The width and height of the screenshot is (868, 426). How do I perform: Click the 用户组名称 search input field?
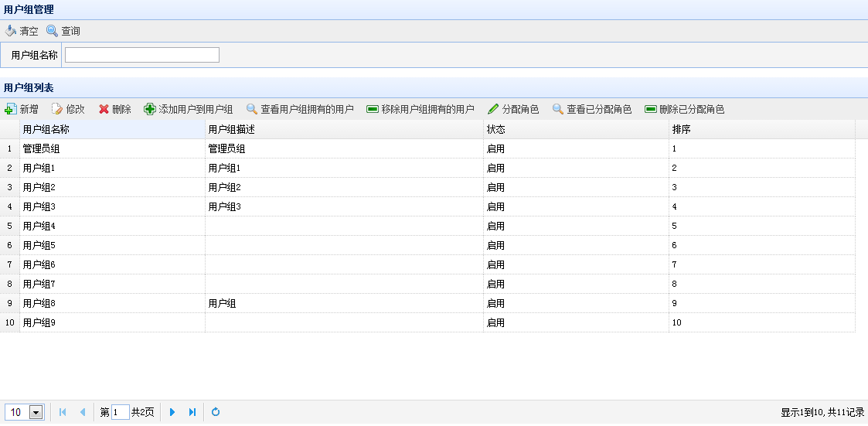pyautogui.click(x=142, y=55)
